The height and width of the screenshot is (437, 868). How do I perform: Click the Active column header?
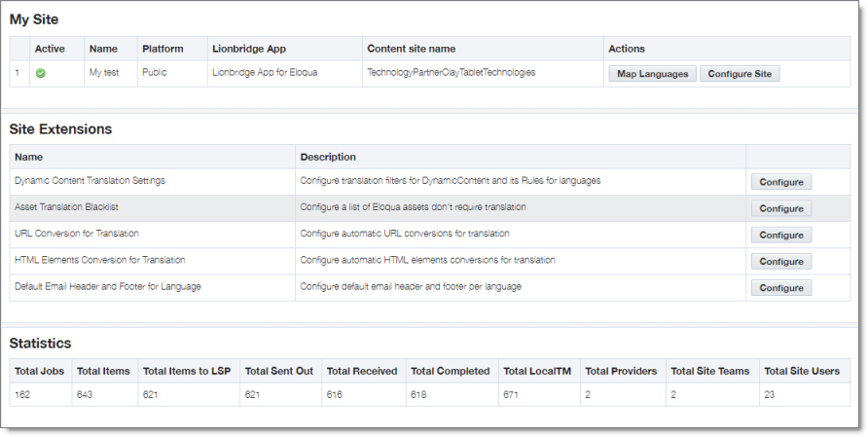point(50,49)
